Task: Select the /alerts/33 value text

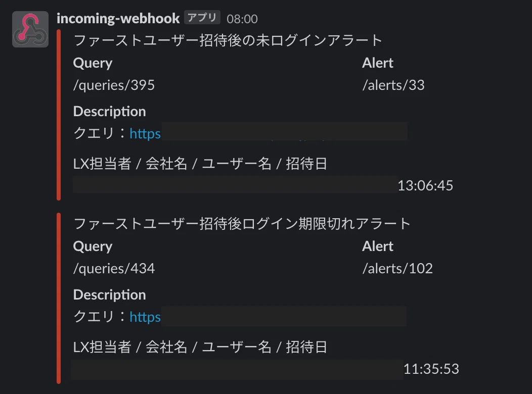Action: (393, 85)
